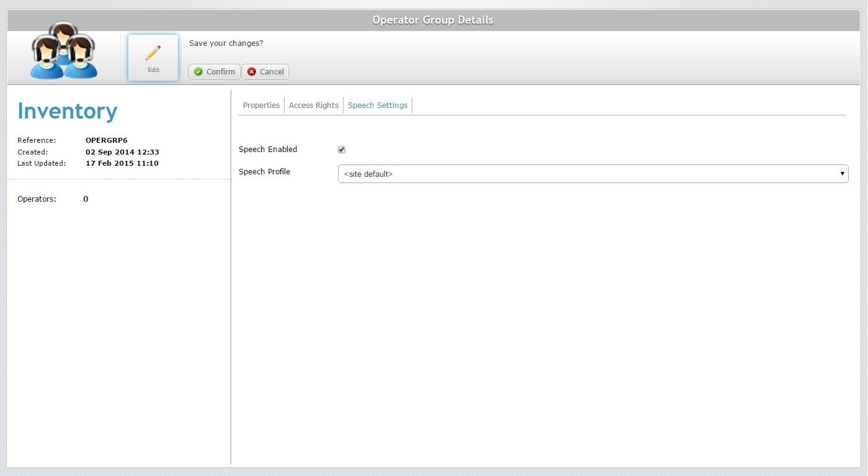Screen dimensions: 868x476
Task: Click the Inventory group name heading
Action: coord(68,111)
